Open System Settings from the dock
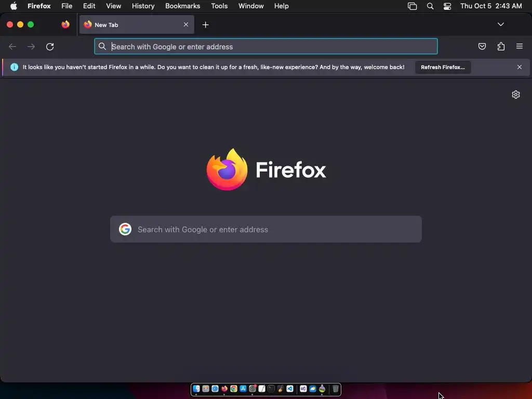Viewport: 532px width, 399px height. pyautogui.click(x=252, y=389)
